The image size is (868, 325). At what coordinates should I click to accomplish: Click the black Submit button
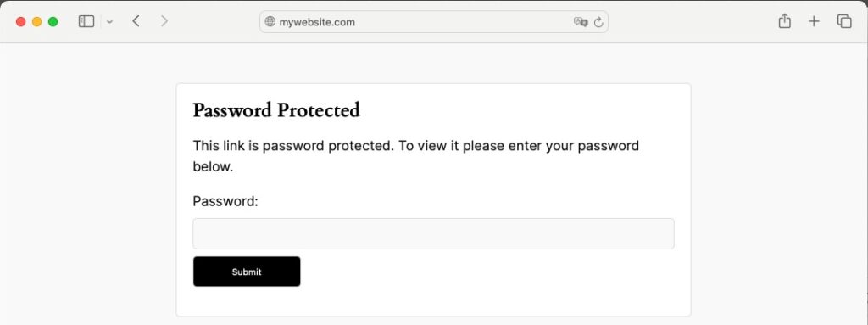point(247,272)
